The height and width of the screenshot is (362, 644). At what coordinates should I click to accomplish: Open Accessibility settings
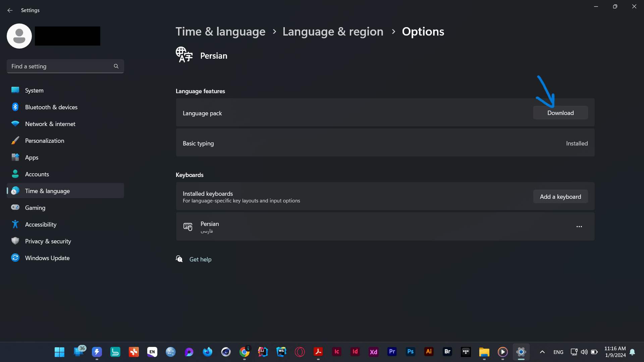point(65,224)
